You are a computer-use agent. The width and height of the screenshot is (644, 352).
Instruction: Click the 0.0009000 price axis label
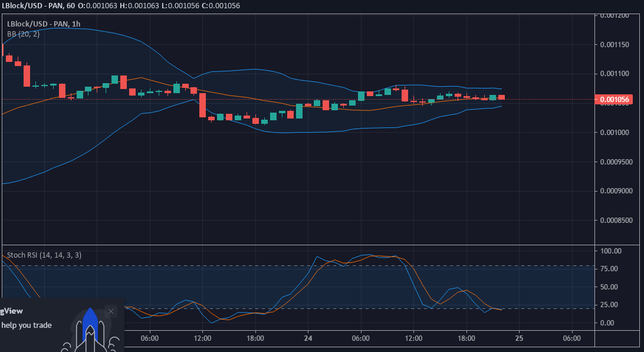tap(616, 191)
